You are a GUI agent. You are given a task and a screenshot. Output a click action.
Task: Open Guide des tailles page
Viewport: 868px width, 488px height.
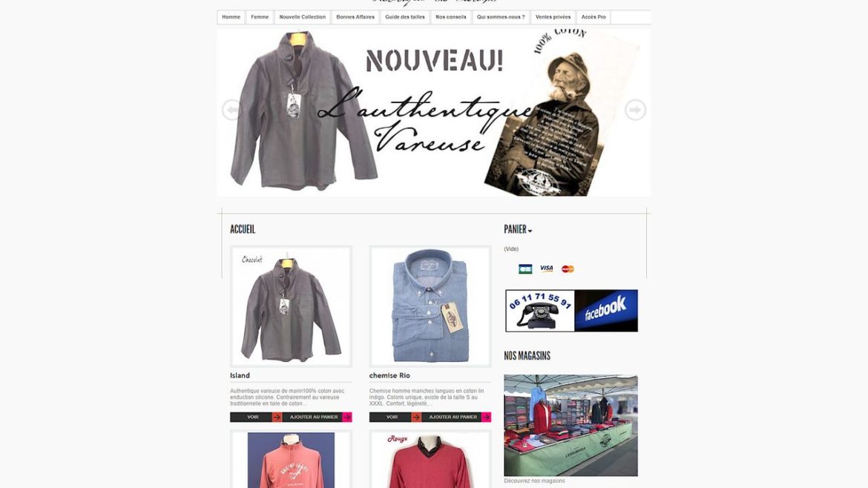[x=404, y=17]
